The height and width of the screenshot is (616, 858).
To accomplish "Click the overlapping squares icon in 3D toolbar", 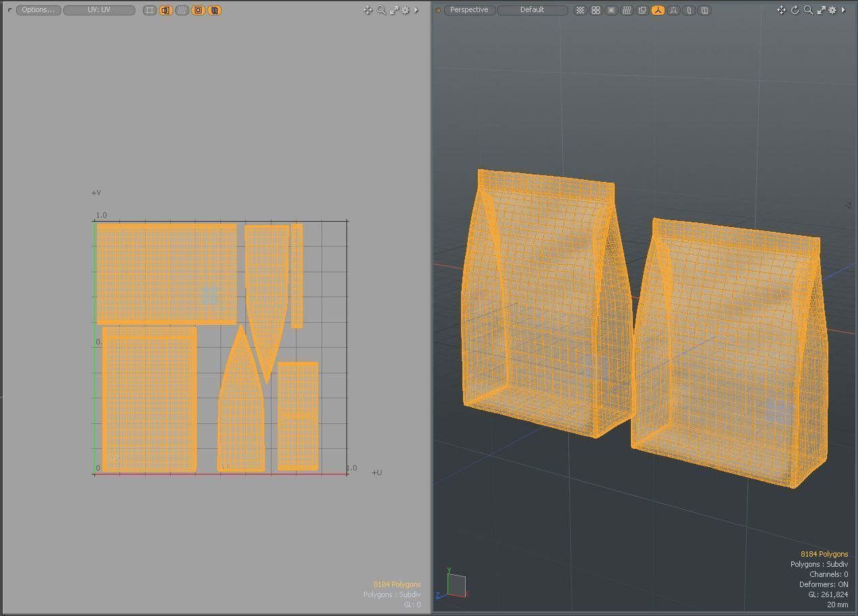I will tap(642, 10).
